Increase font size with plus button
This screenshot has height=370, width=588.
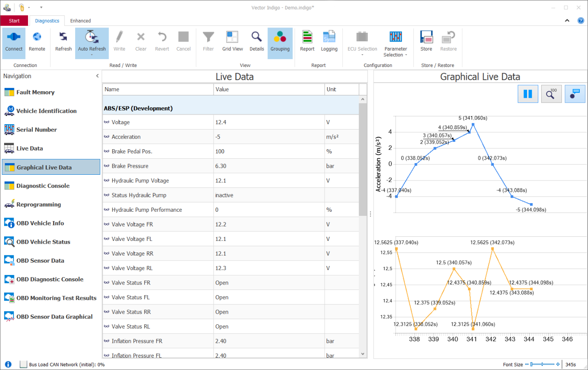(558, 364)
